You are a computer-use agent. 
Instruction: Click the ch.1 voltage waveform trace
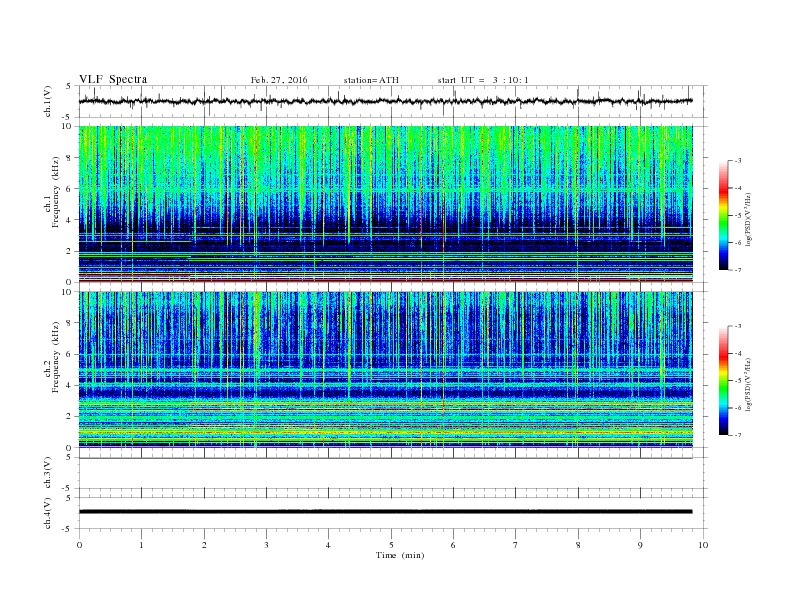(385, 101)
